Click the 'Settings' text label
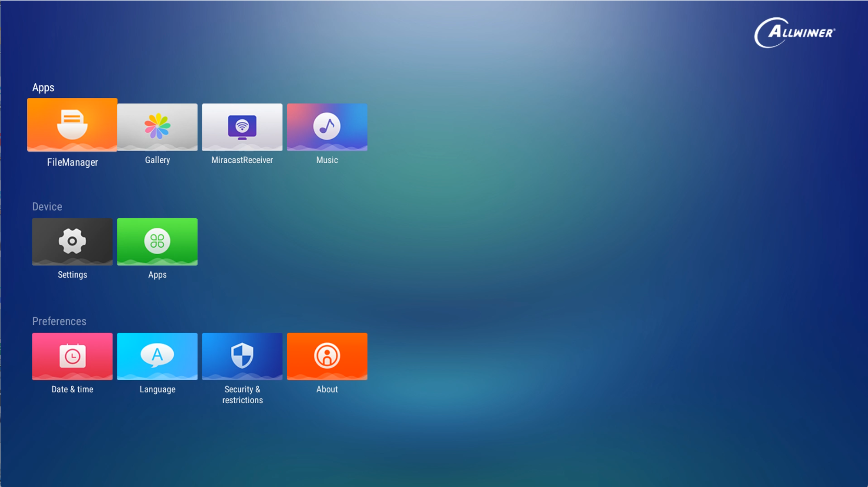The width and height of the screenshot is (868, 487). (x=72, y=275)
